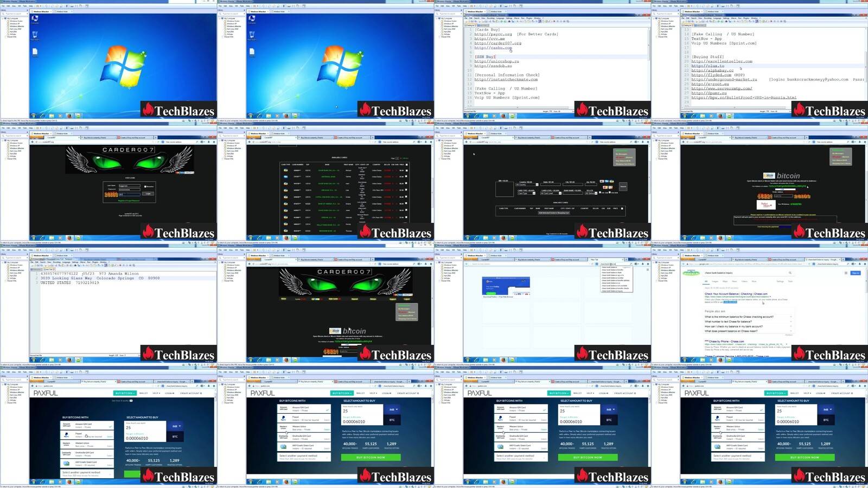Click Google search magnifier icon in results frame
The height and width of the screenshot is (488, 868).
tap(790, 273)
